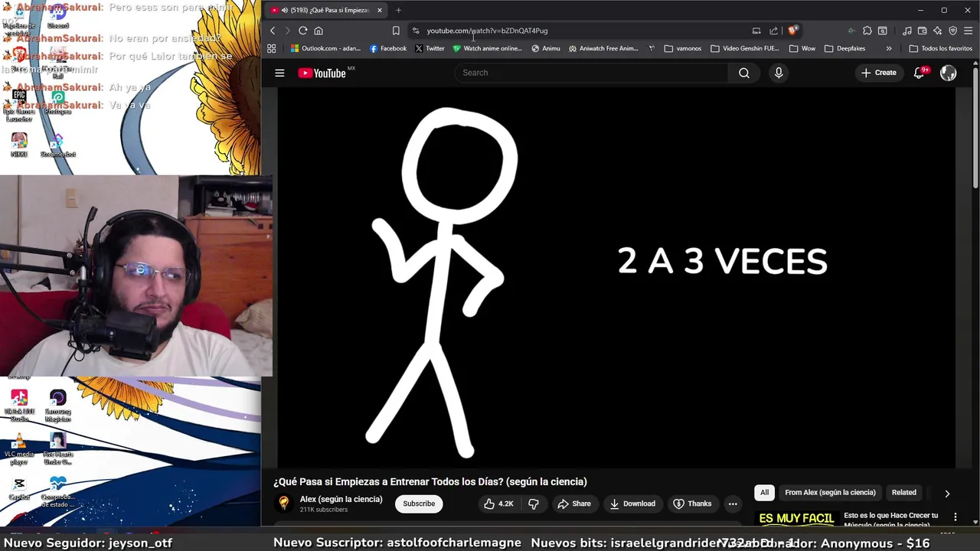Open Samsung Magician desktop shortcut
Image resolution: width=980 pixels, height=551 pixels.
(58, 406)
